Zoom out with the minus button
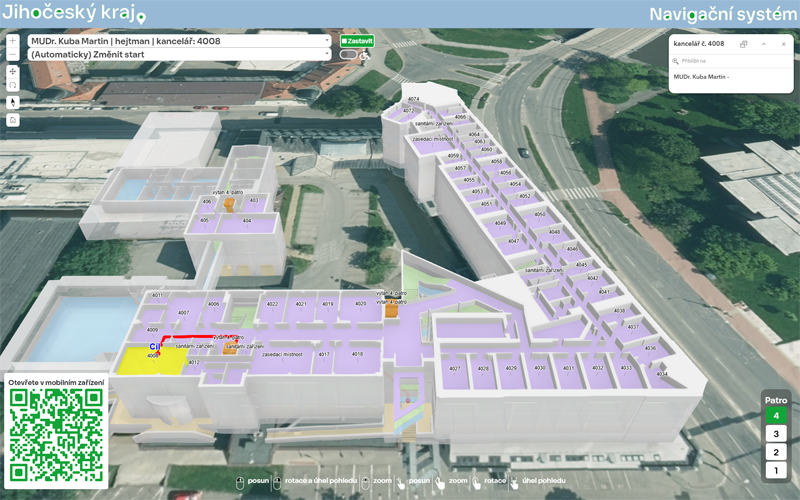This screenshot has width=800, height=500. coord(12,55)
